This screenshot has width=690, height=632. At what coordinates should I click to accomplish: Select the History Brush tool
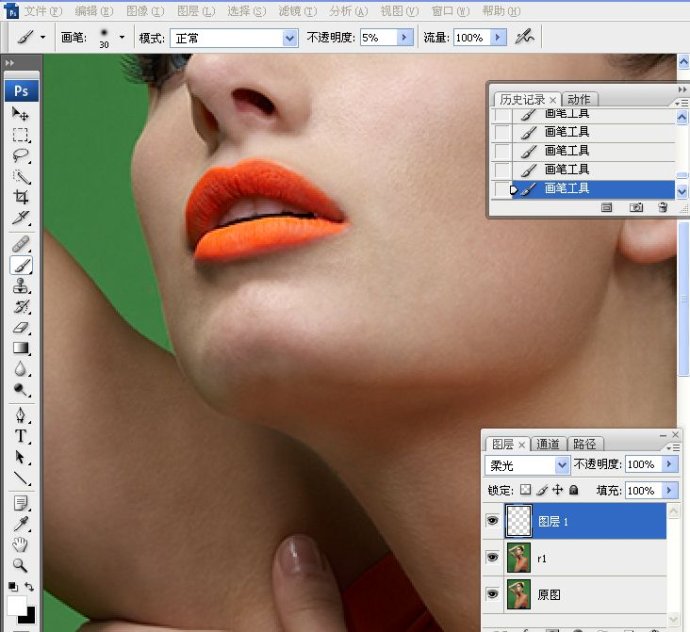point(20,306)
